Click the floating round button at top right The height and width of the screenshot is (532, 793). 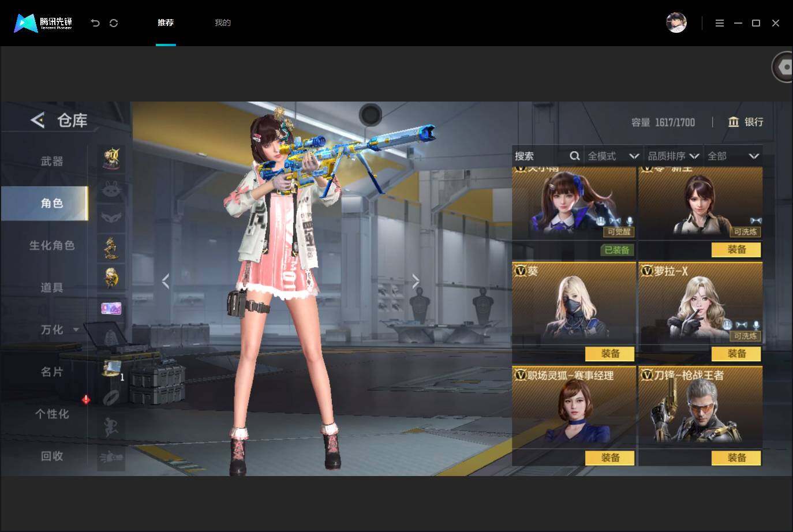point(783,68)
